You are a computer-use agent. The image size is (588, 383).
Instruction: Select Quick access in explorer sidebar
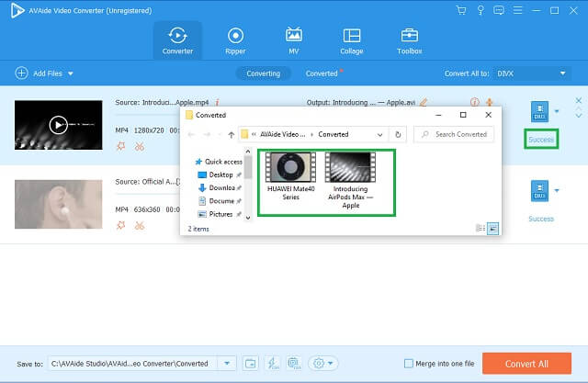[219, 162]
